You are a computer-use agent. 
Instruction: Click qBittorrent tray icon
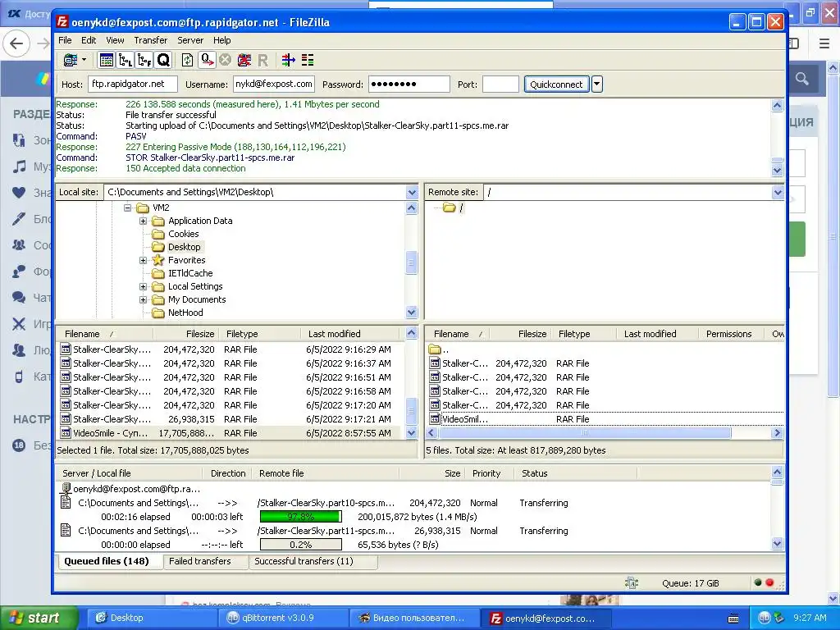click(x=765, y=618)
